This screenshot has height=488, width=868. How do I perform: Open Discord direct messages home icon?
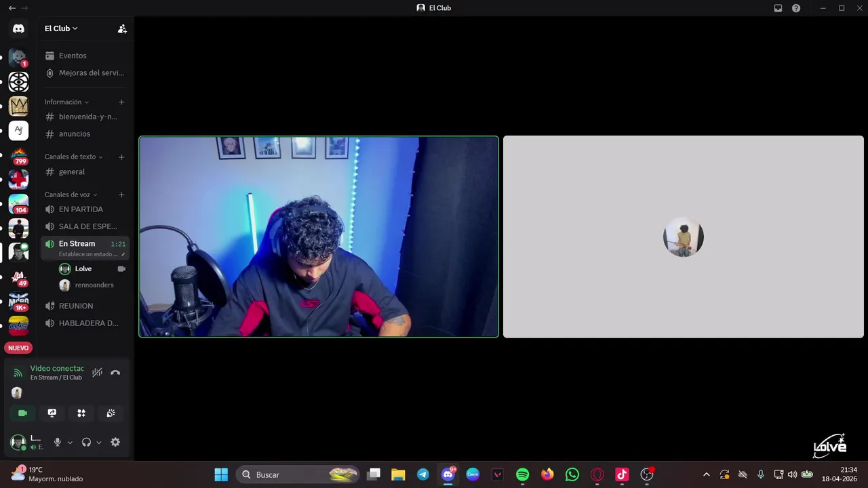(18, 28)
